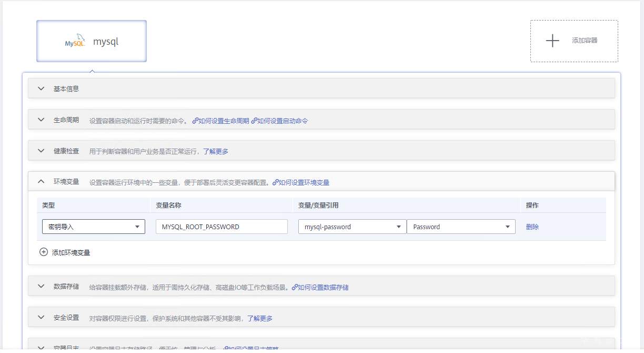
Task: Click the MYSQL_ROOT_PASSWORD variable name field
Action: tap(222, 227)
